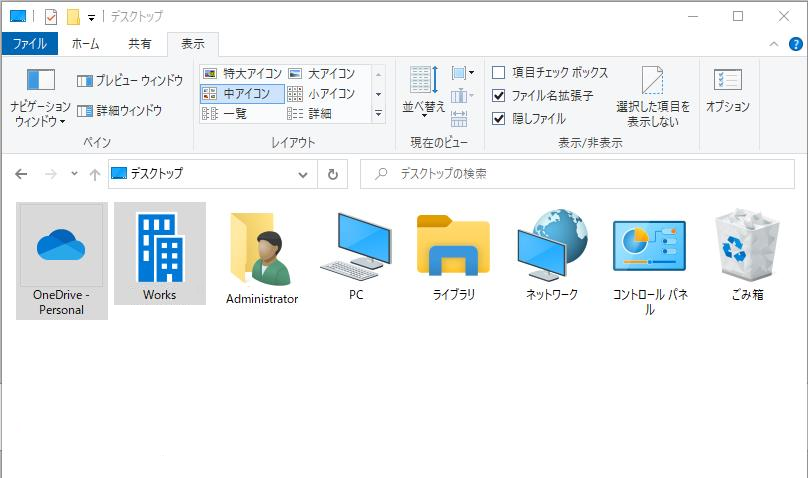Click the デスクトップの検索 search box
This screenshot has width=808, height=478.
tap(577, 174)
